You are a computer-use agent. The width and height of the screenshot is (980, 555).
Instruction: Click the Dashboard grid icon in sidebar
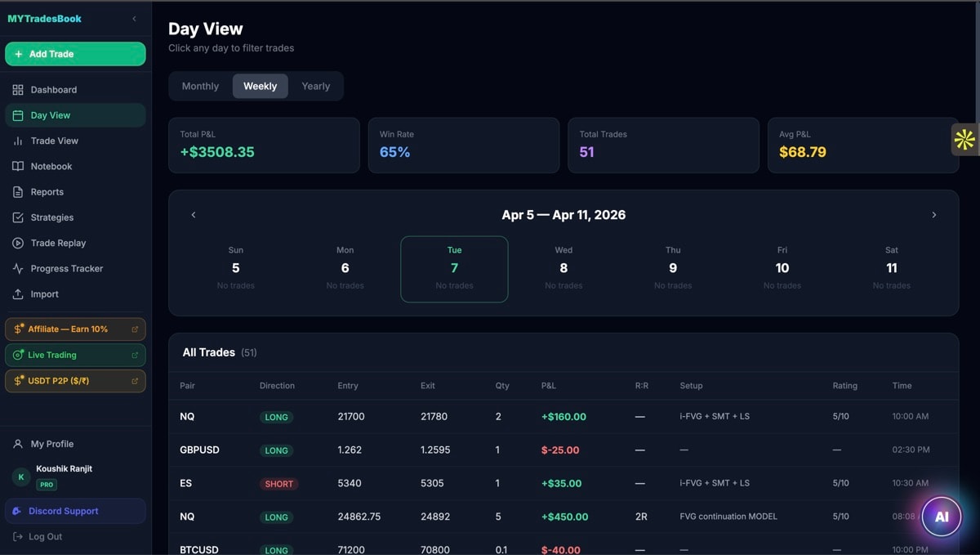18,90
